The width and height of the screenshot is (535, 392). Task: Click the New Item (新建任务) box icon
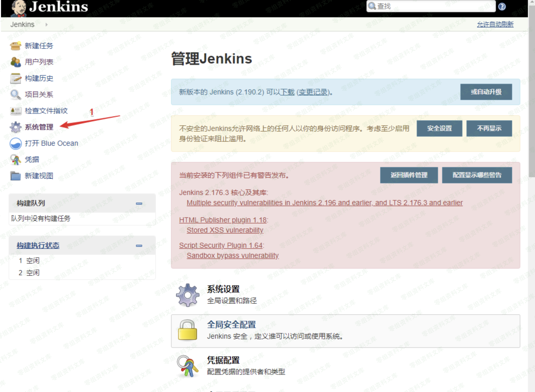click(x=15, y=46)
